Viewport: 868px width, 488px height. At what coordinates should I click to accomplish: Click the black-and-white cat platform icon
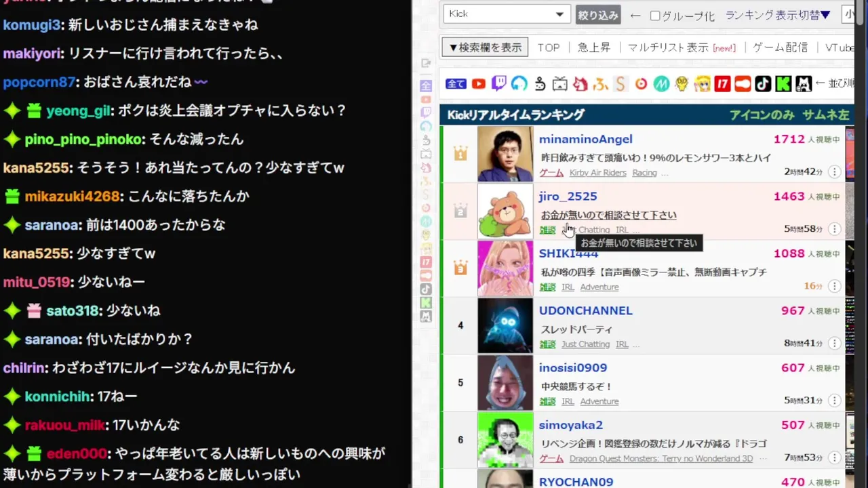point(804,84)
